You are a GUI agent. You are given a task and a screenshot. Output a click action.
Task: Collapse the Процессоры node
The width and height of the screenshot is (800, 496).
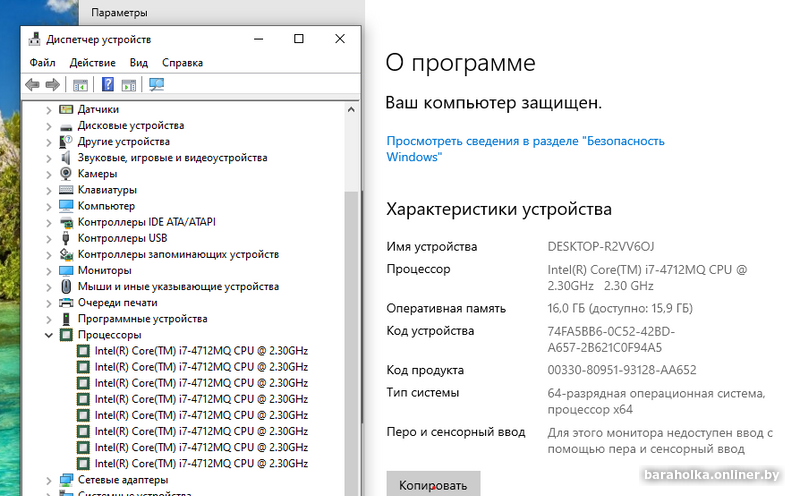point(48,335)
